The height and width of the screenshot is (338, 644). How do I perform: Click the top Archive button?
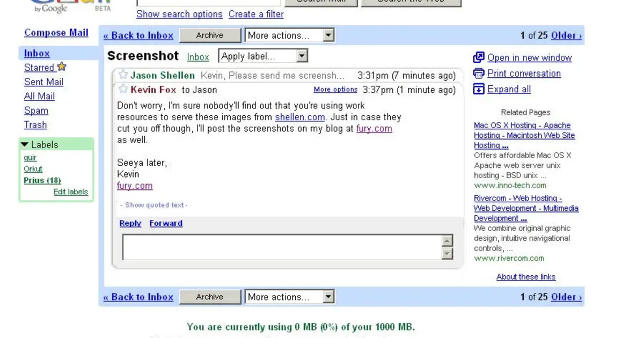210,35
